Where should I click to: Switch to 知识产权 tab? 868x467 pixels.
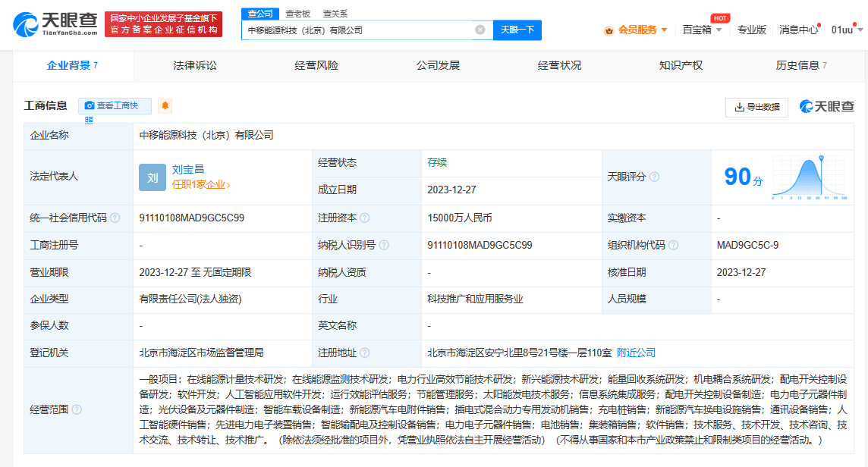pyautogui.click(x=681, y=65)
